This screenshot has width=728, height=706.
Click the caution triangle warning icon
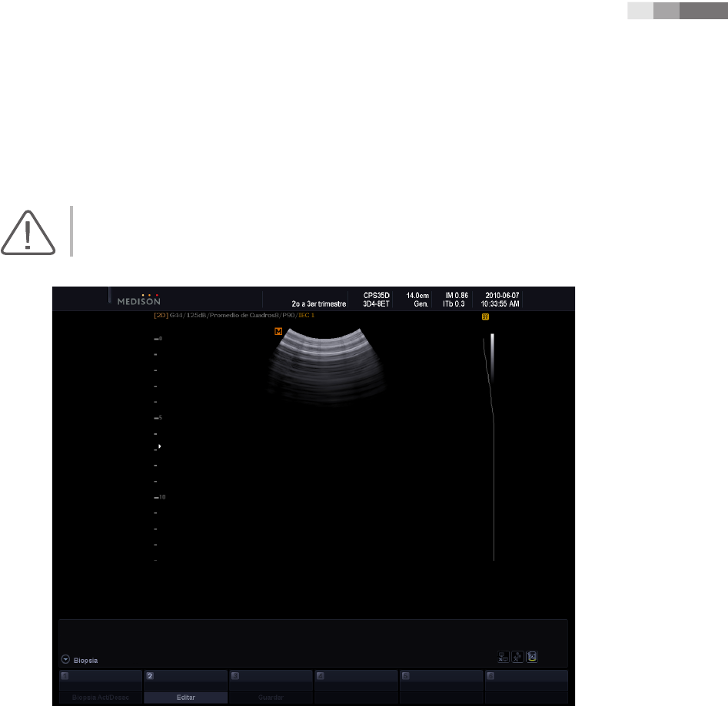(28, 233)
